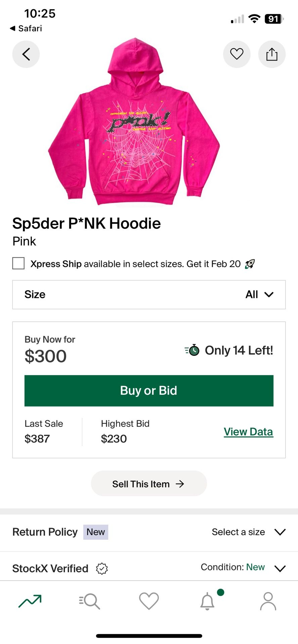
Task: Favorite the hoodie with the heart icon
Action: pyautogui.click(x=237, y=54)
